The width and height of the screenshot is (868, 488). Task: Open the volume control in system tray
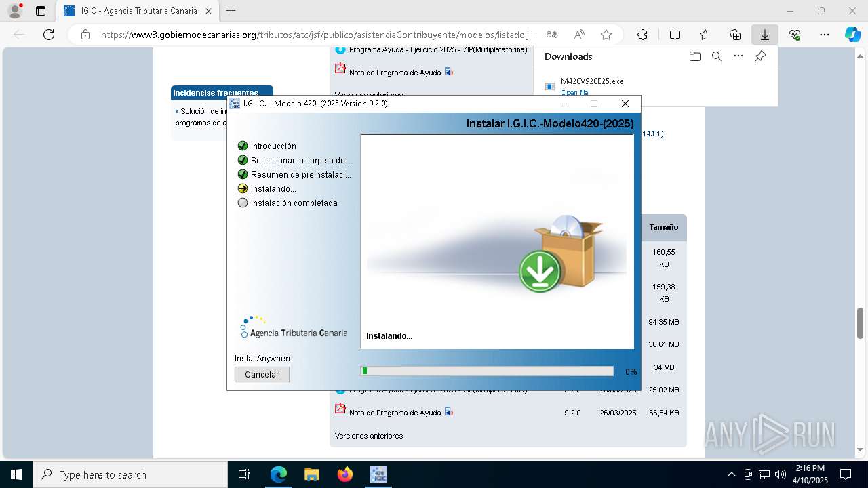[x=781, y=474]
